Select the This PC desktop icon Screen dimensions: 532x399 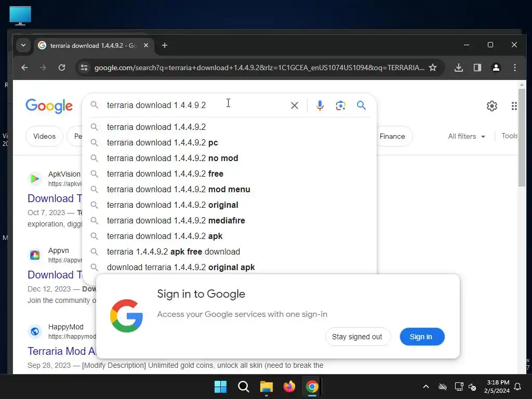pyautogui.click(x=20, y=16)
